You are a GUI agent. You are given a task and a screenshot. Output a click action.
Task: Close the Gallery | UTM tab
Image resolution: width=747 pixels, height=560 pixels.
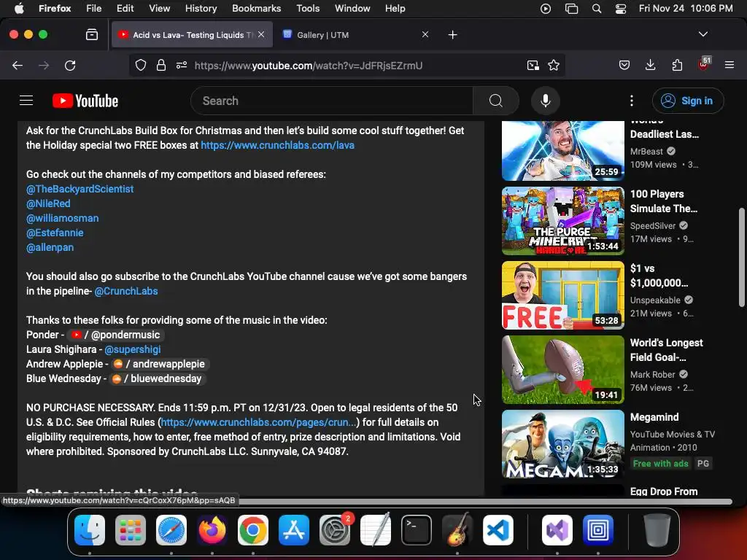tap(425, 34)
